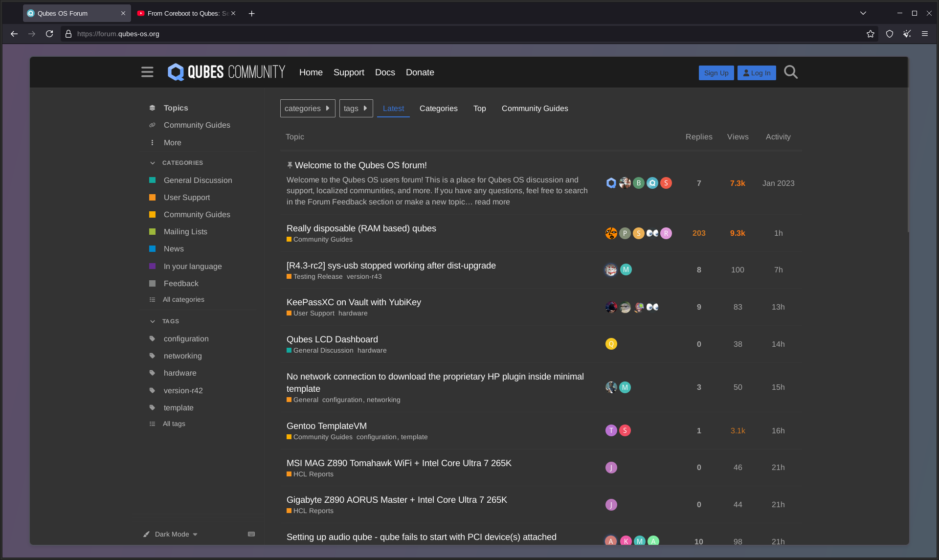Open the Docs menu item
Viewport: 939px width, 560px height.
point(384,72)
